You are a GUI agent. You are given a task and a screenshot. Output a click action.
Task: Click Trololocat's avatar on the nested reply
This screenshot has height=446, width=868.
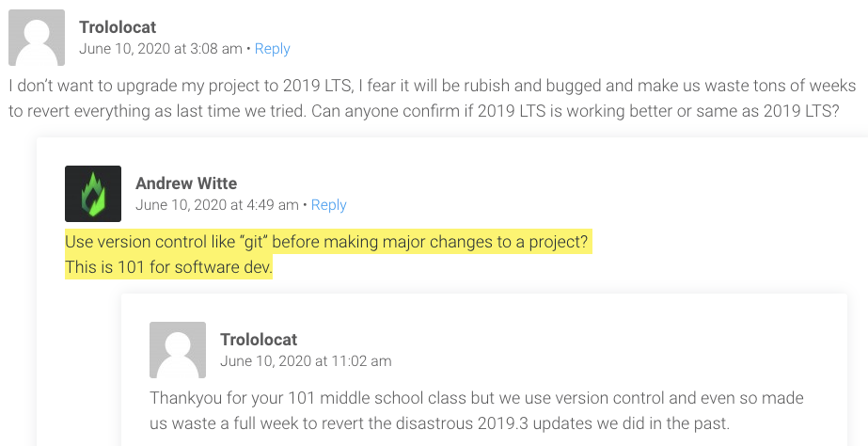(177, 350)
